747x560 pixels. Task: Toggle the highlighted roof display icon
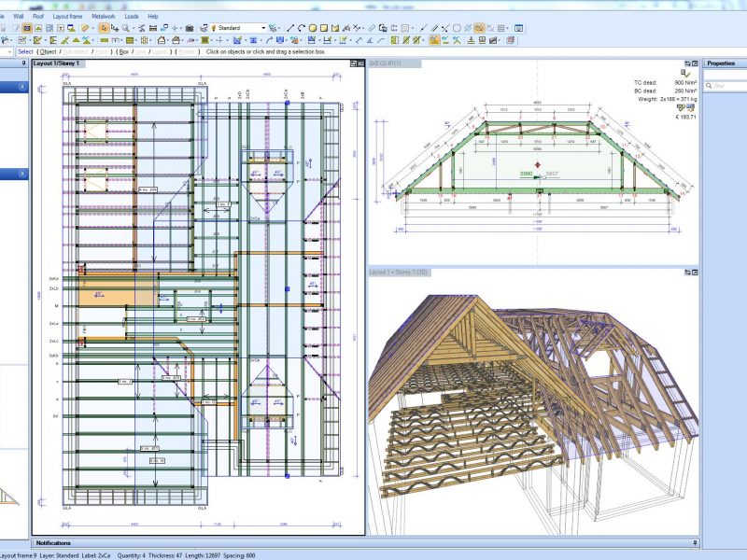coord(435,40)
